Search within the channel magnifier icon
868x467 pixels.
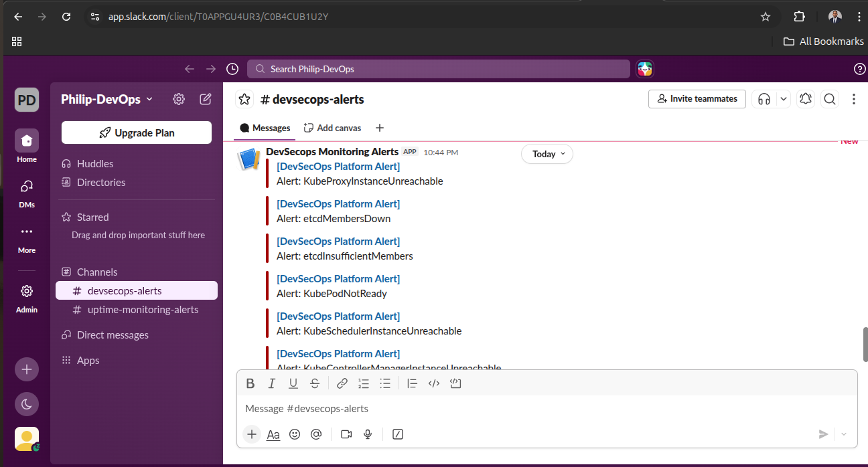pos(830,99)
